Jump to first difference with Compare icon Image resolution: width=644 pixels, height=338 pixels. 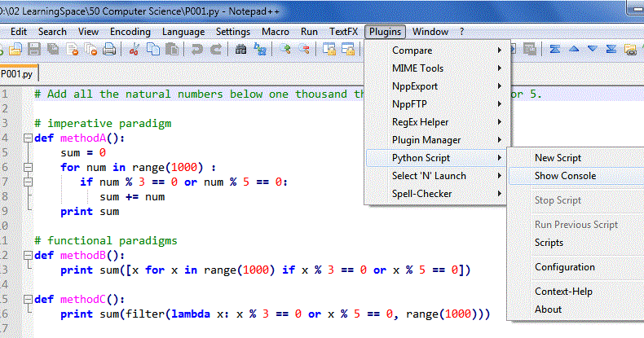click(x=555, y=50)
